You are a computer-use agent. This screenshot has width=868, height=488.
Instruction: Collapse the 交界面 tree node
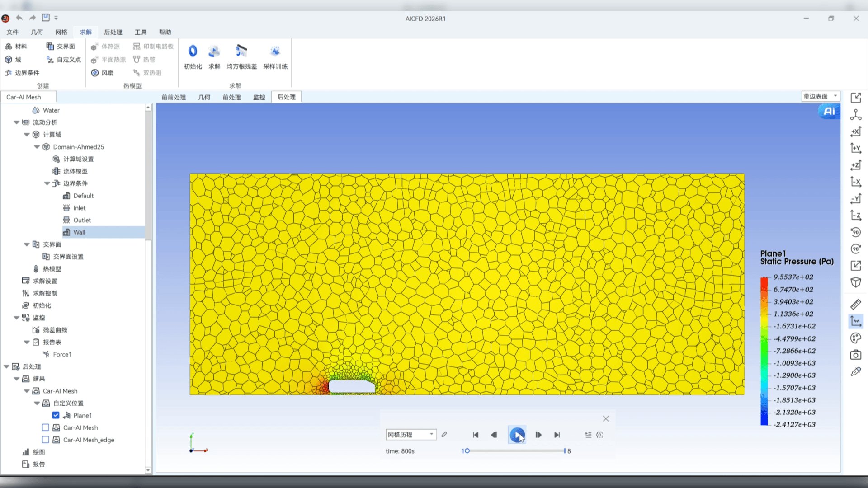coord(27,244)
